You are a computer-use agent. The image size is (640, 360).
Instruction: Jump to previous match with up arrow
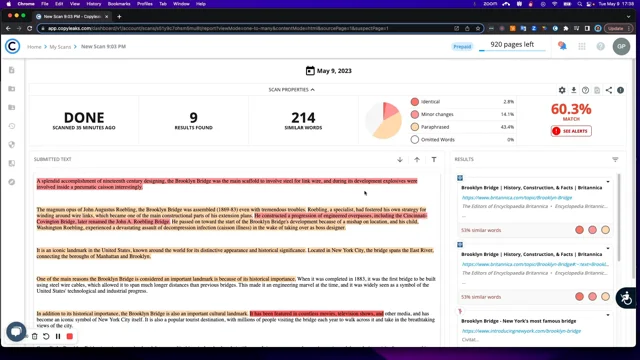pyautogui.click(x=417, y=160)
